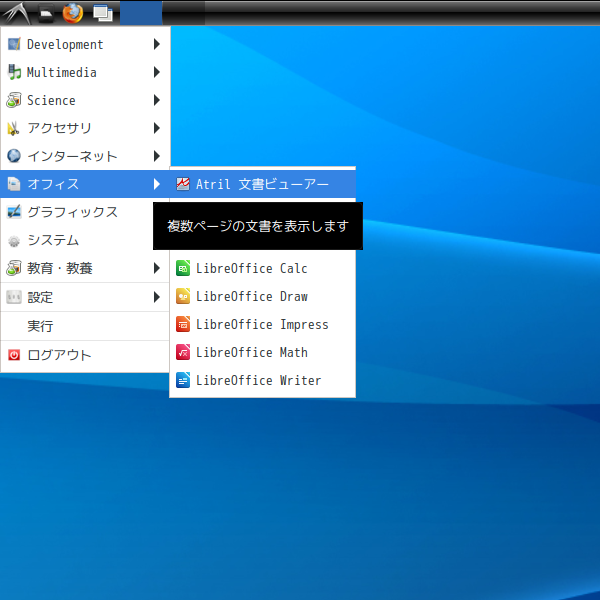Viewport: 600px width, 600px height.
Task: Click the Multimedia category icon
Action: 14,72
